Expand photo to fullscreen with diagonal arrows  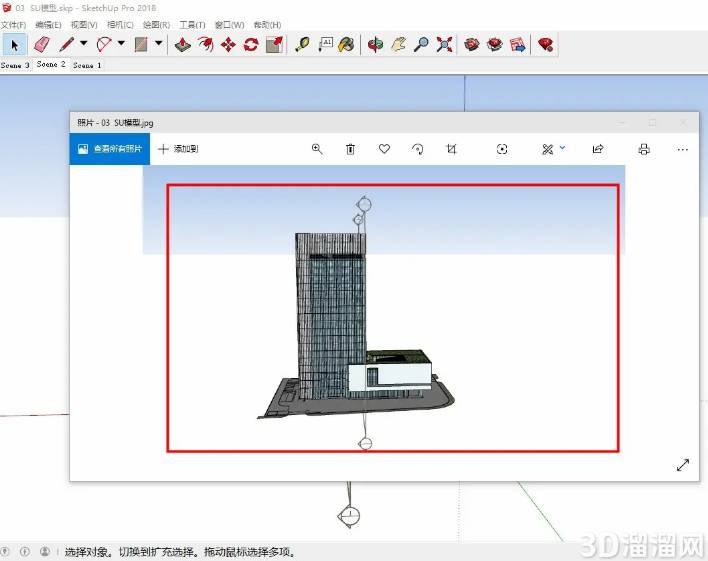click(683, 465)
